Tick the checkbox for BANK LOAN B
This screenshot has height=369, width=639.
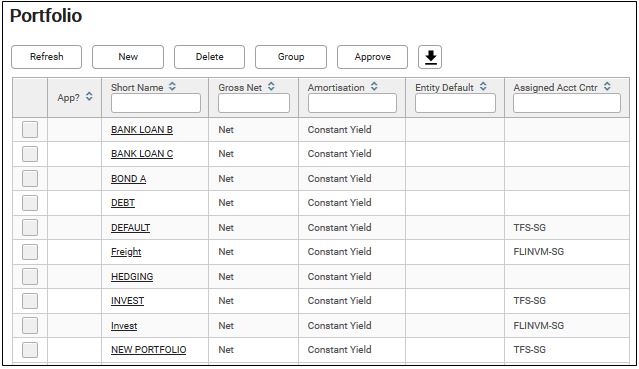pyautogui.click(x=30, y=130)
